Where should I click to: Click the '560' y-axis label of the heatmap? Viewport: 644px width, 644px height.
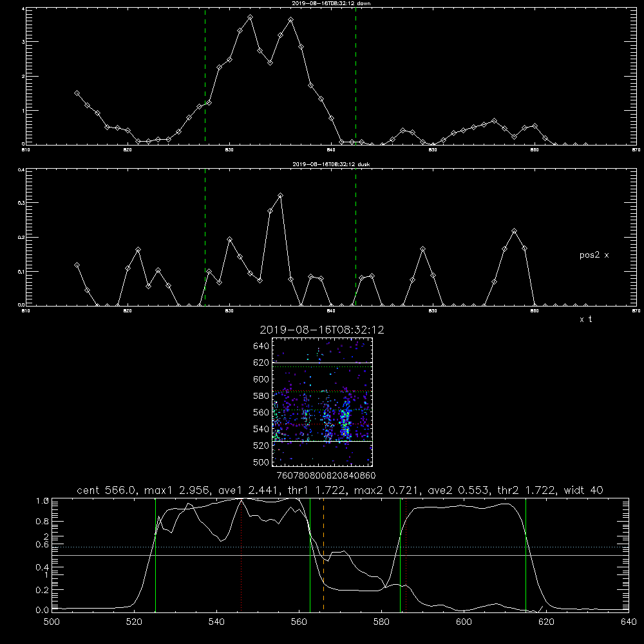click(x=261, y=412)
